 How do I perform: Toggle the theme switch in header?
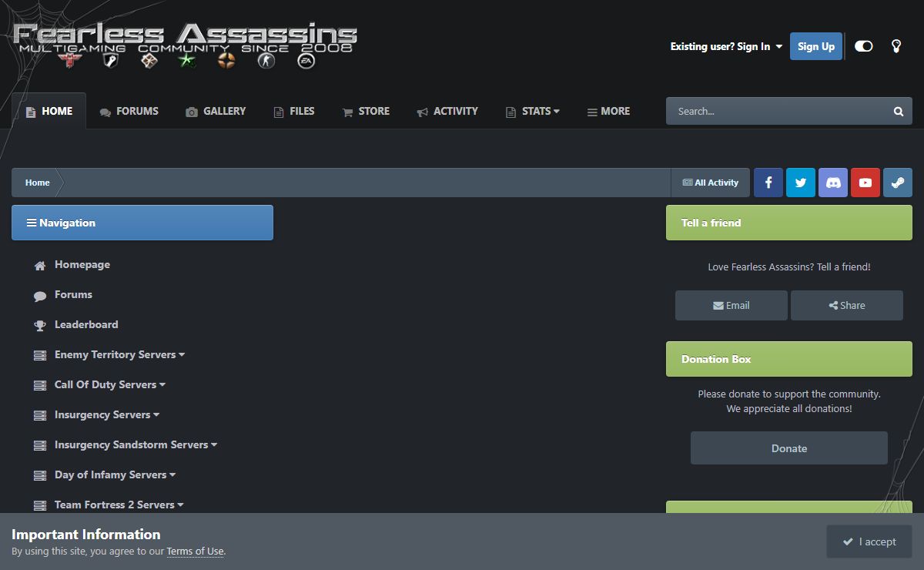(x=864, y=46)
